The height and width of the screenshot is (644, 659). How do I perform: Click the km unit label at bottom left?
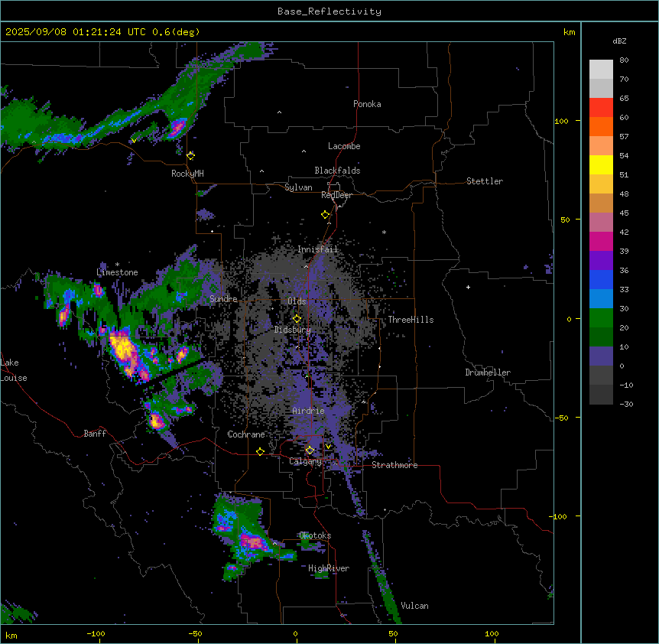[x=11, y=636]
